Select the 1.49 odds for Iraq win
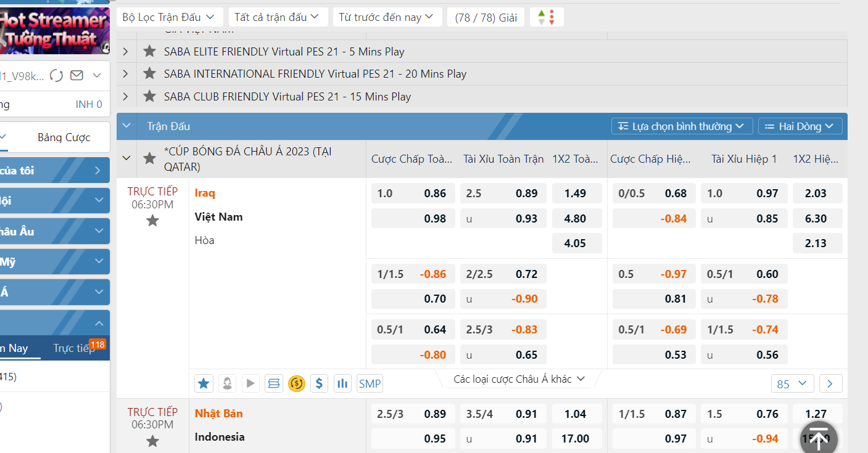Image resolution: width=868 pixels, height=453 pixels. pyautogui.click(x=576, y=192)
